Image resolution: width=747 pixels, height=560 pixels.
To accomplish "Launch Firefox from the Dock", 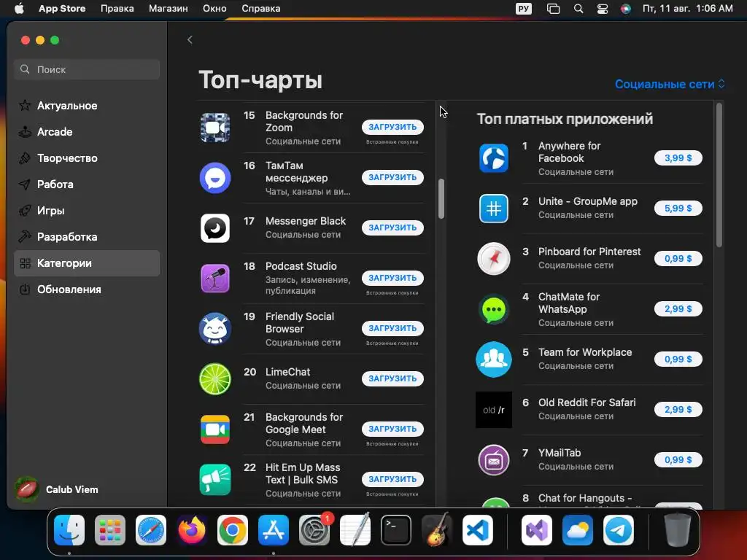I will [192, 530].
